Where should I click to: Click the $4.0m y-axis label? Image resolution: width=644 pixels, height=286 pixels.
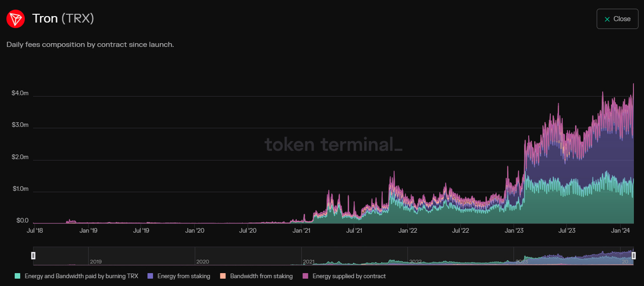click(x=20, y=93)
